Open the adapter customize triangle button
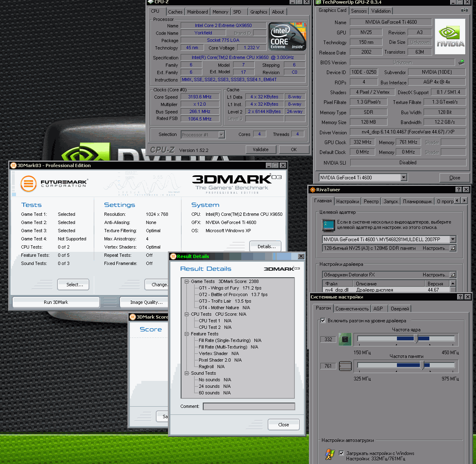The width and height of the screenshot is (476, 464). 453,248
